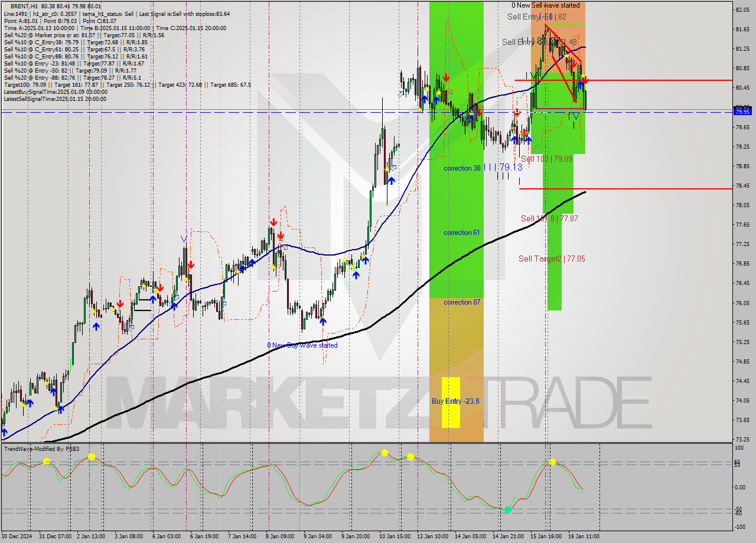This screenshot has width=756, height=543.
Task: Click the 75.25 price axis label
Action: click(743, 342)
